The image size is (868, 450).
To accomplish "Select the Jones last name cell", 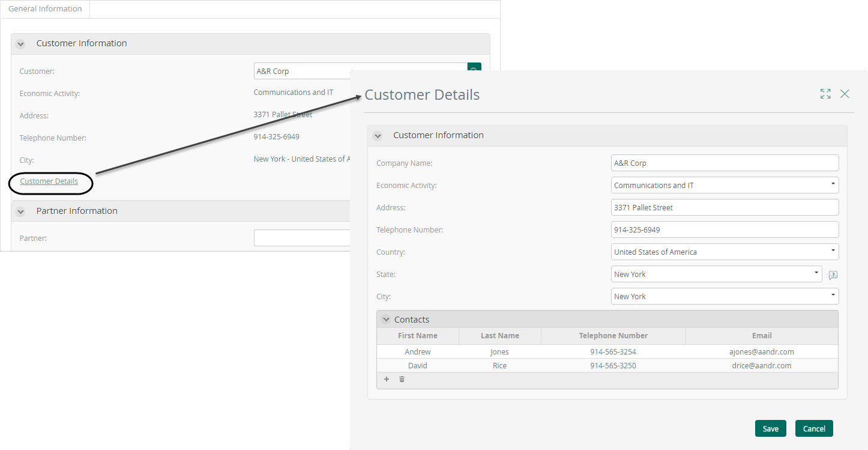I will coord(500,351).
